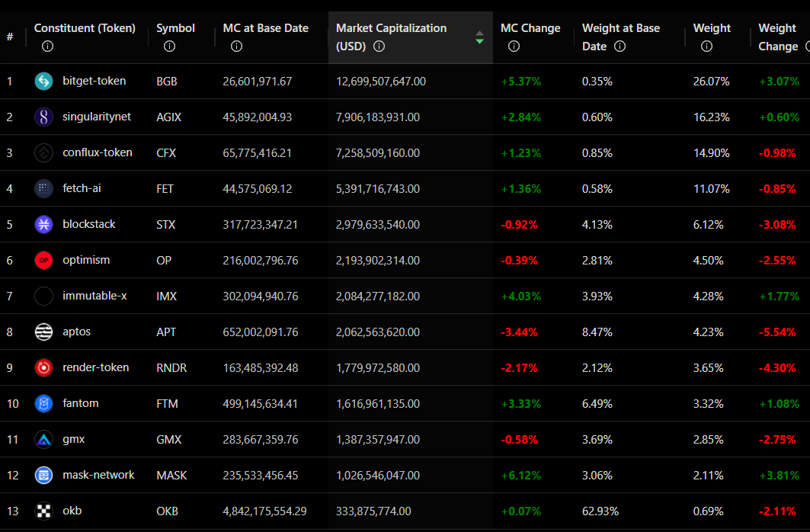Click the # rank column header
Viewport: 810px width, 532px height.
pyautogui.click(x=10, y=37)
